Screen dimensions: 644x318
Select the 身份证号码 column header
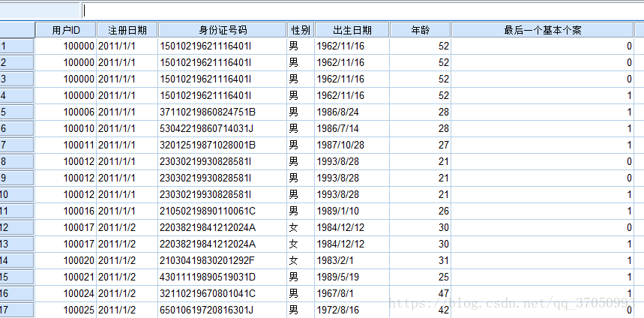(222, 30)
